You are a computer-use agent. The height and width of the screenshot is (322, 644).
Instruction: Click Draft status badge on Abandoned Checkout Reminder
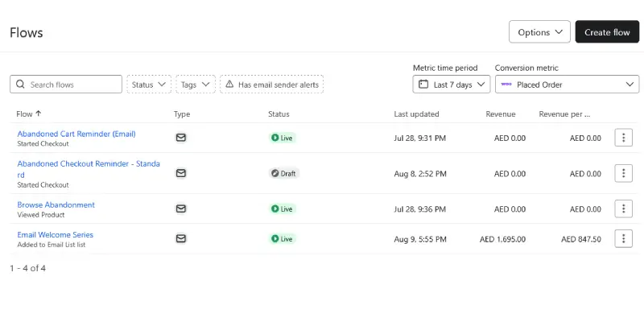coord(283,173)
